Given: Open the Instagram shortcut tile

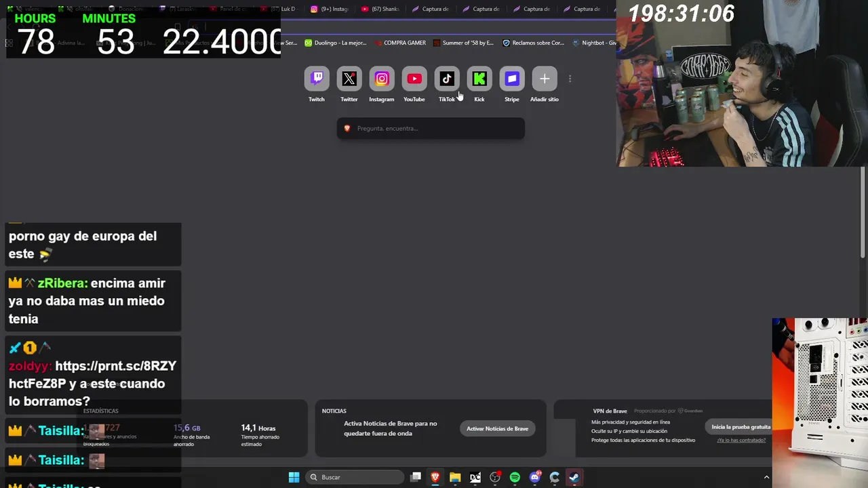Looking at the screenshot, I should click(382, 79).
